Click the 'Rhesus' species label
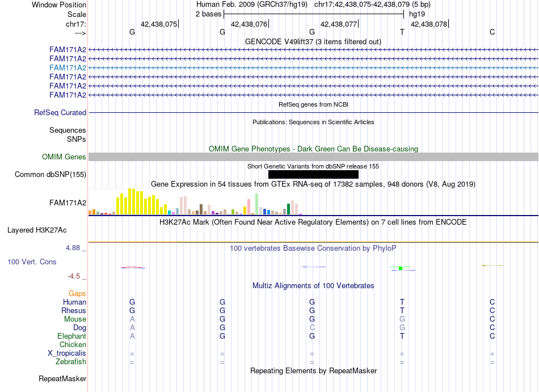Viewport: 539px width, 392px height. click(74, 310)
